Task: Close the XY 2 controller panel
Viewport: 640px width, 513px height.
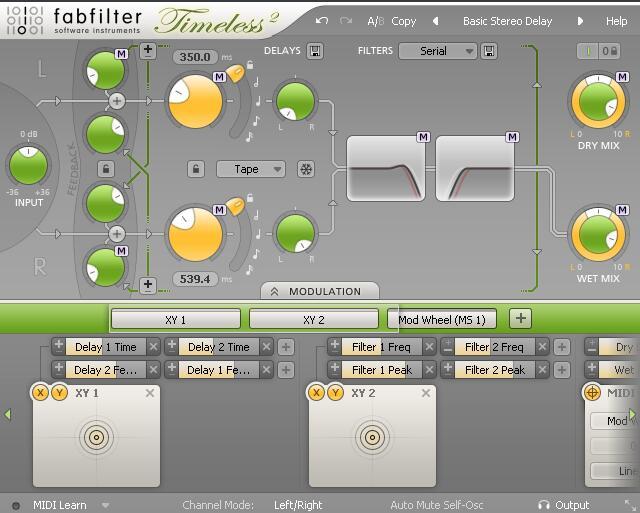Action: tap(426, 393)
